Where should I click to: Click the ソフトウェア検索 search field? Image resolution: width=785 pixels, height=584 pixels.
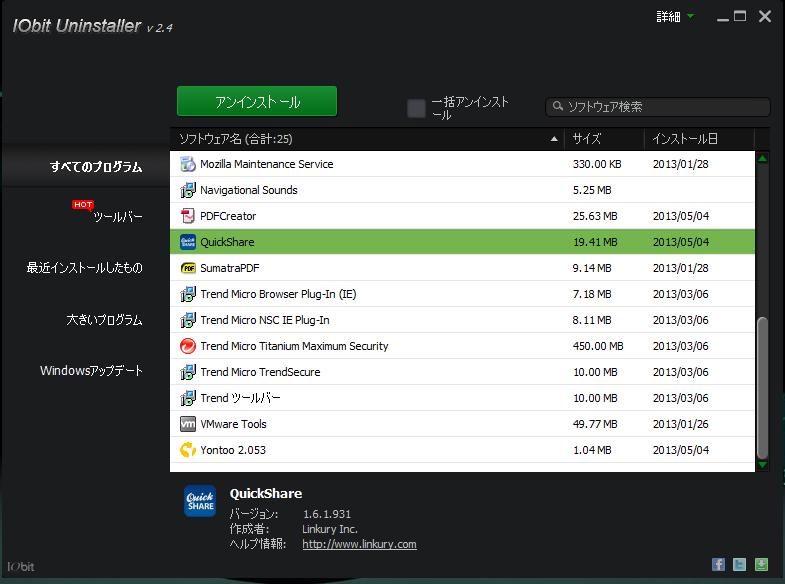[657, 107]
